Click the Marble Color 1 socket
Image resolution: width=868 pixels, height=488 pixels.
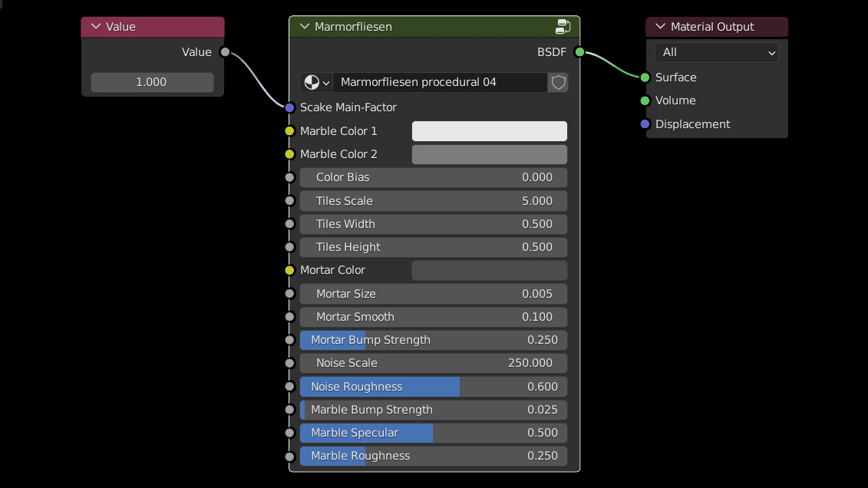(x=289, y=131)
